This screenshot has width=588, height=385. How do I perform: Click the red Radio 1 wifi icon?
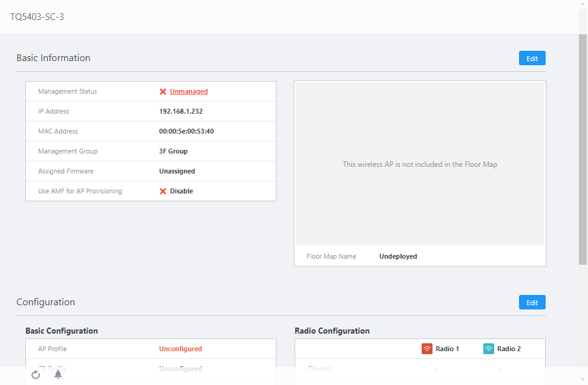pos(427,349)
